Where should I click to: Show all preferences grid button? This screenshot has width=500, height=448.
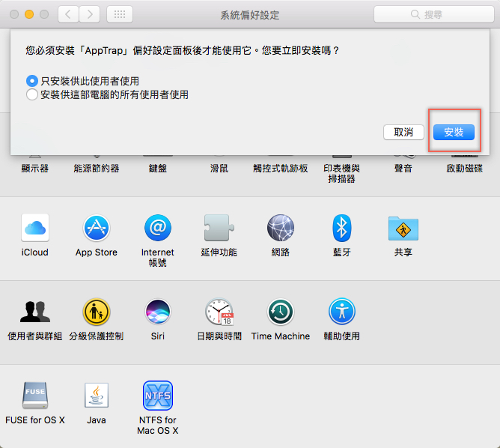coord(120,14)
